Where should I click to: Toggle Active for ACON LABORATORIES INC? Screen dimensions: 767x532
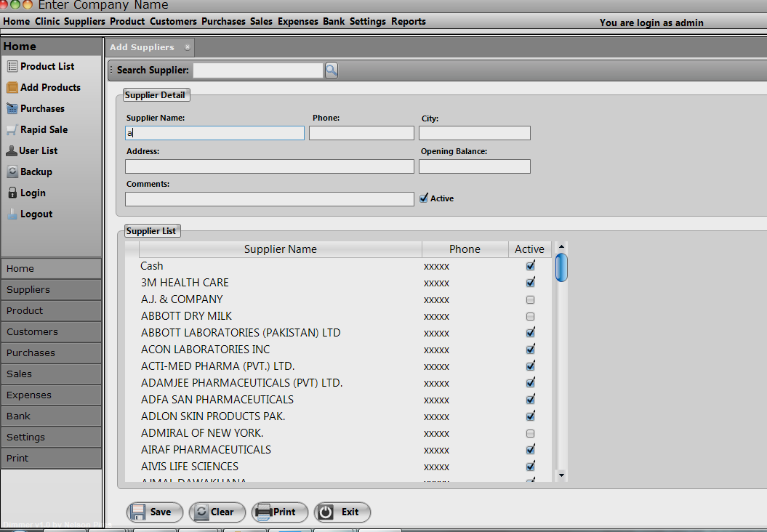[x=530, y=350]
